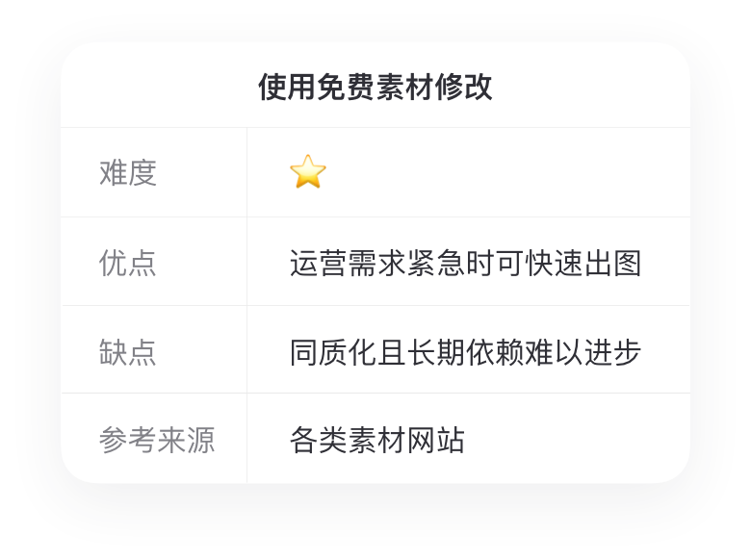Select the "缺点" row label
This screenshot has width=751, height=560.
[x=128, y=352]
